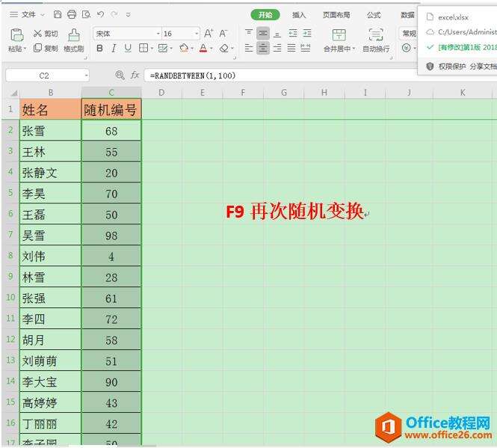Click the 分享文档 link
497x448 pixels.
click(x=483, y=67)
